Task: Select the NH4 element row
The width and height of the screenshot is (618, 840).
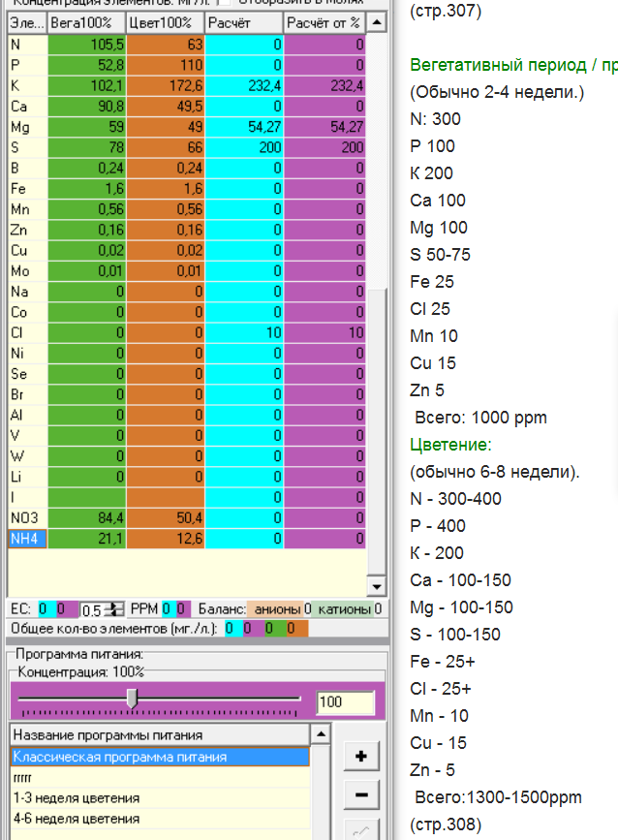Action: click(x=26, y=539)
